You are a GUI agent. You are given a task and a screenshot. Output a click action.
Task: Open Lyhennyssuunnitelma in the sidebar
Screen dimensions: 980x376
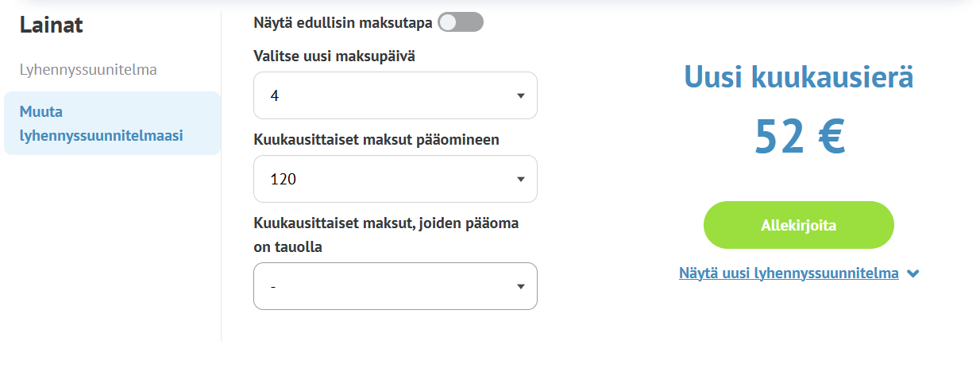88,70
